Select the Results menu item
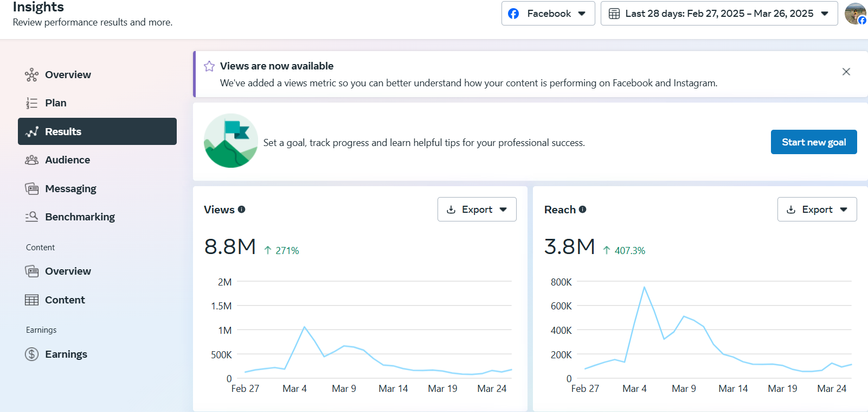The height and width of the screenshot is (412, 868). click(x=97, y=131)
